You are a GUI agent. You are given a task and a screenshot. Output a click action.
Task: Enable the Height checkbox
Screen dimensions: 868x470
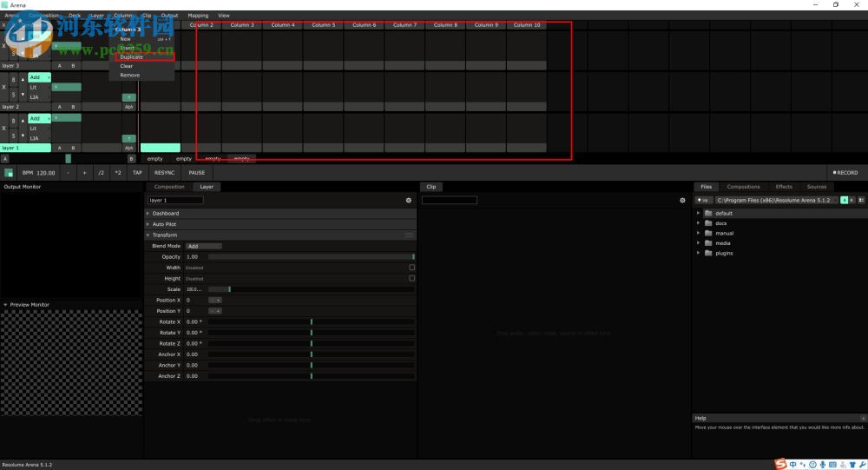pos(411,278)
